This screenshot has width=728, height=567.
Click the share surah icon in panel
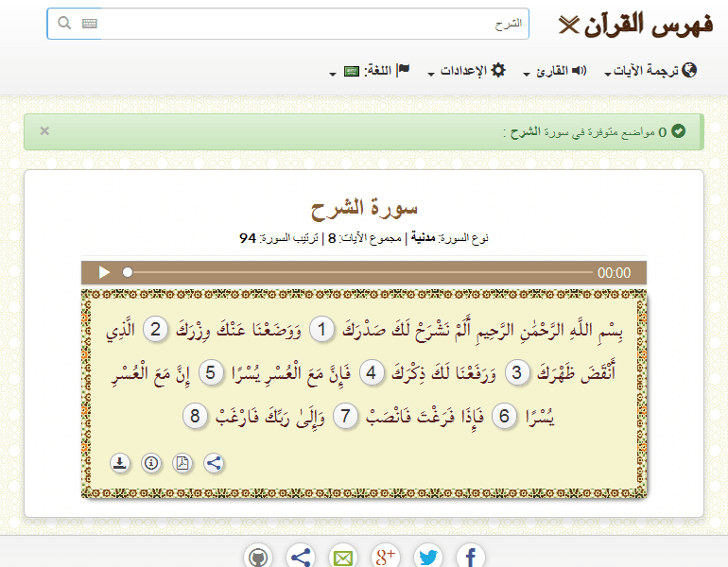[214, 463]
